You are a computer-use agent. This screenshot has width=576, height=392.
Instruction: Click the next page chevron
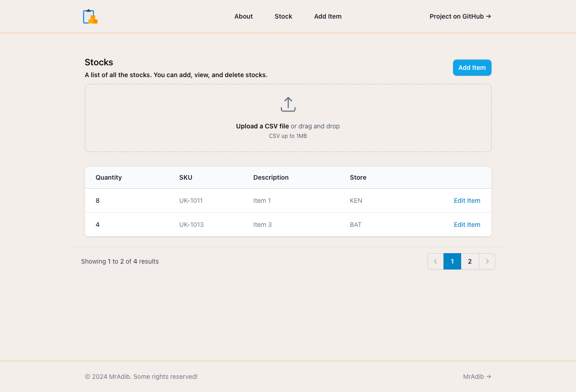click(487, 261)
